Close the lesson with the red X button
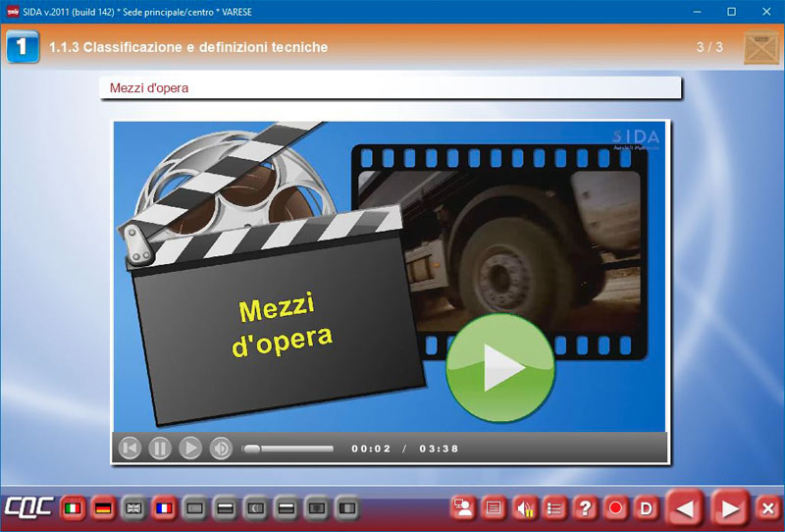The width and height of the screenshot is (785, 532). [x=767, y=508]
